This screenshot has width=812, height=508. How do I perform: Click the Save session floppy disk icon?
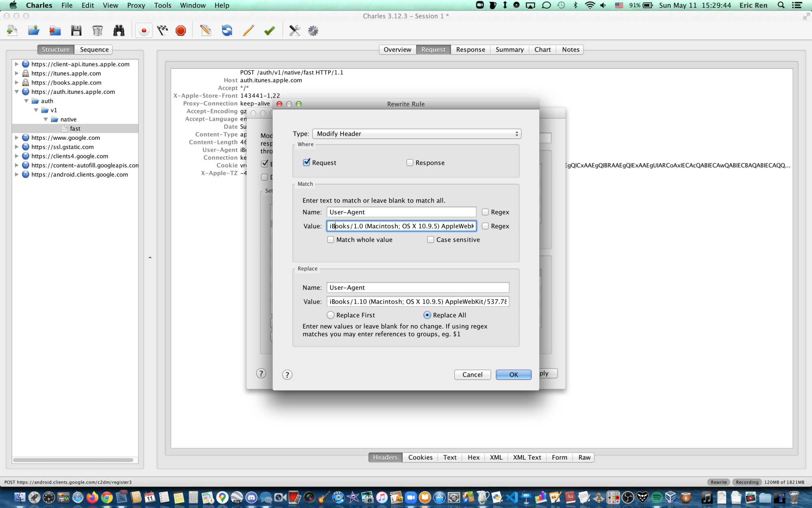click(x=76, y=30)
